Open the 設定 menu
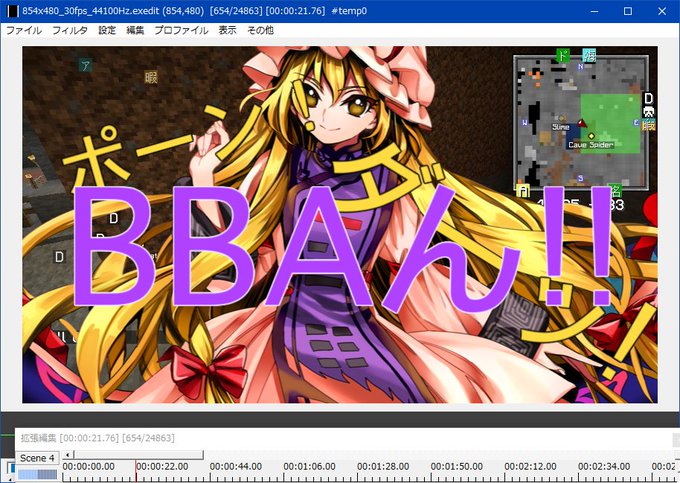The width and height of the screenshot is (680, 483). (107, 30)
